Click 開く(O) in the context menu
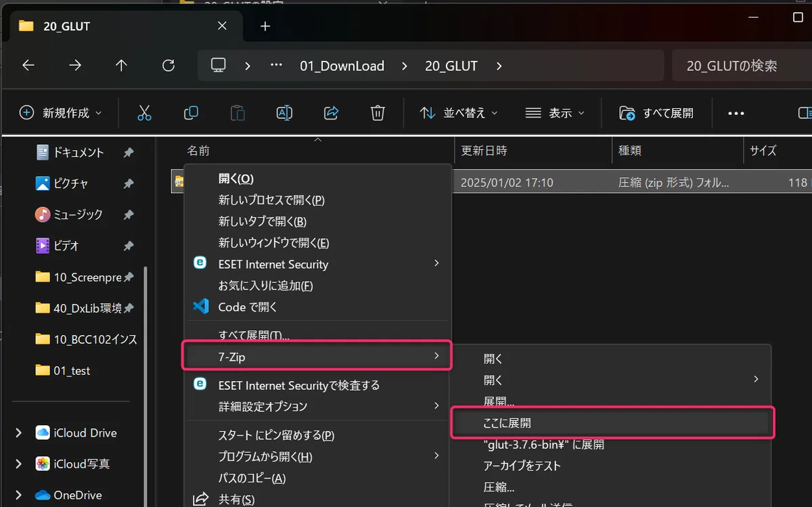812x507 pixels. [x=318, y=178]
